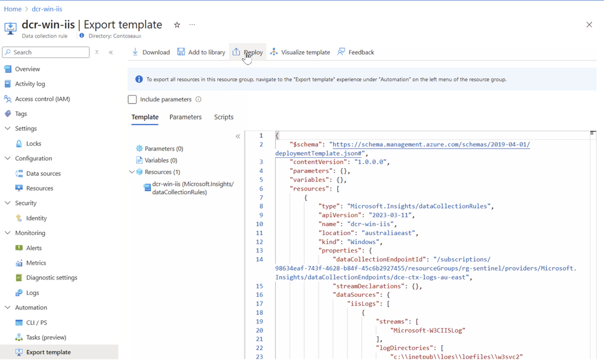Click the Feedback icon
The image size is (604, 364).
point(342,52)
